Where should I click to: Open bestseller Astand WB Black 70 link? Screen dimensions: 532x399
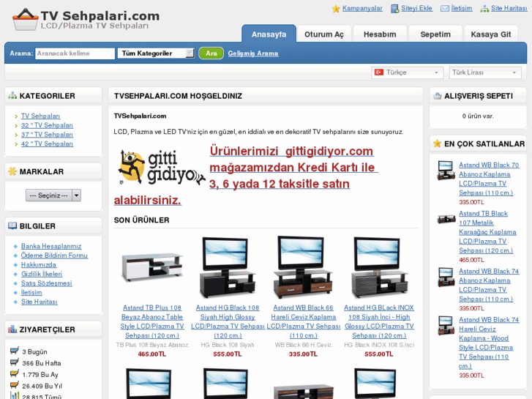(x=489, y=179)
